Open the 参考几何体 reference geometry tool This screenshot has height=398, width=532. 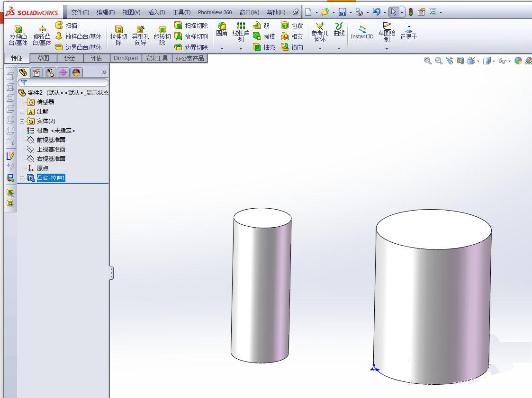coord(320,32)
